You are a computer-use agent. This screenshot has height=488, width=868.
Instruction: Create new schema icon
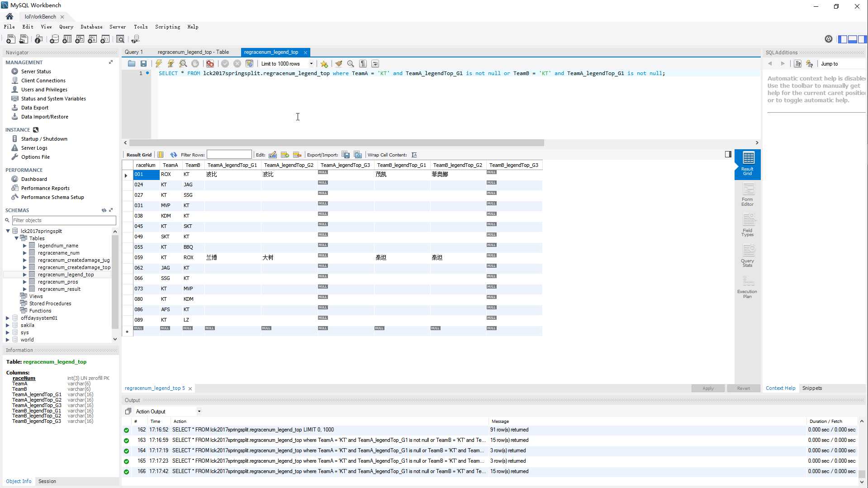54,39
